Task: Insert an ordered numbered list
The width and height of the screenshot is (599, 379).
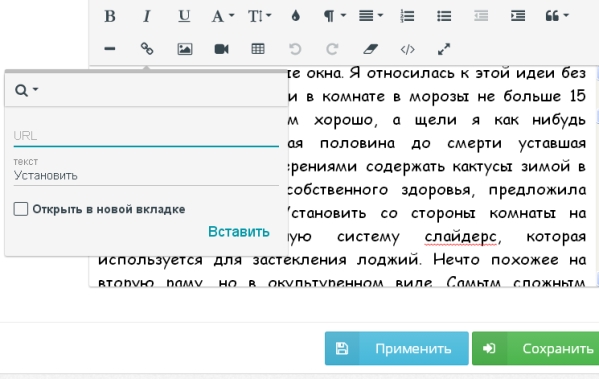Action: 407,16
